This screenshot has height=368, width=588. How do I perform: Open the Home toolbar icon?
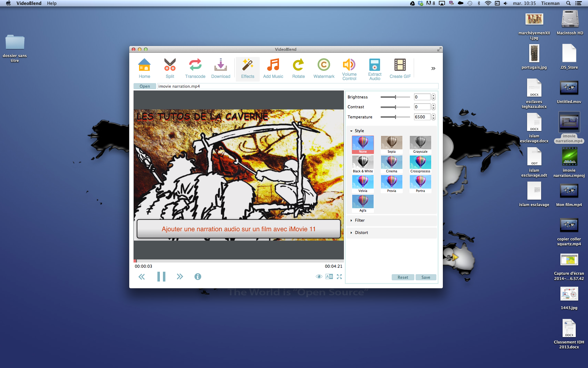(144, 69)
